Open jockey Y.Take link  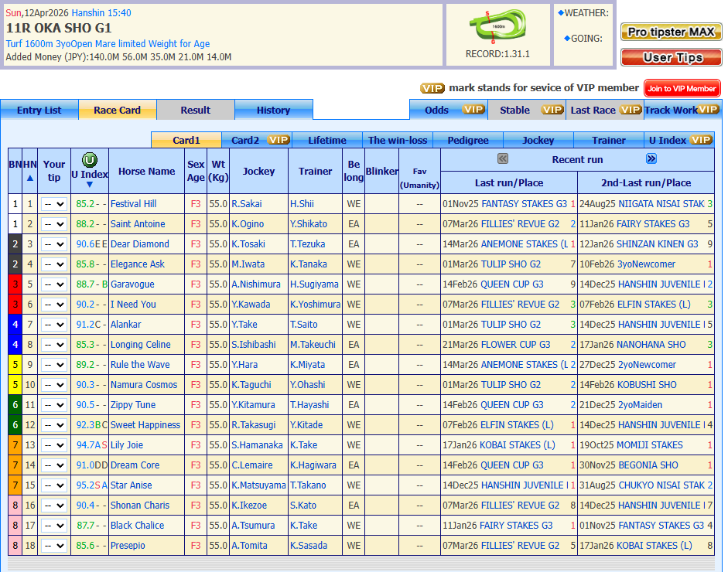244,325
